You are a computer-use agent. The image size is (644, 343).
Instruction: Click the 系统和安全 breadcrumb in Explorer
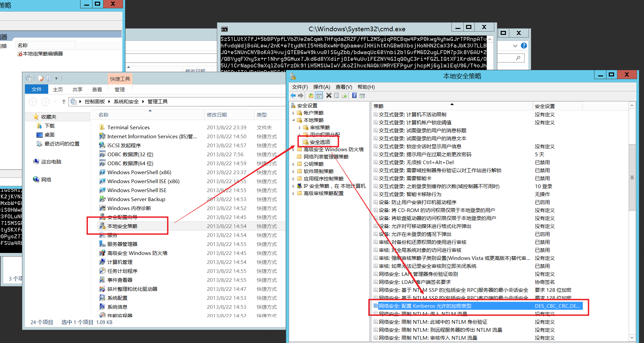[126, 102]
